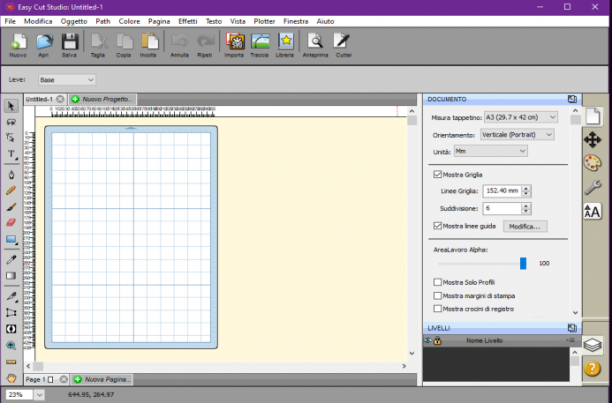Select the Text tool in the left toolbar
Screen dimensions: 612x403
point(11,154)
